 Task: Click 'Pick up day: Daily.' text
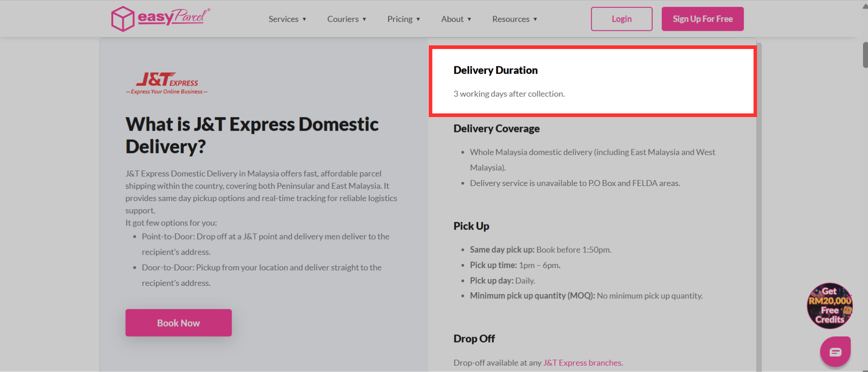pos(502,280)
